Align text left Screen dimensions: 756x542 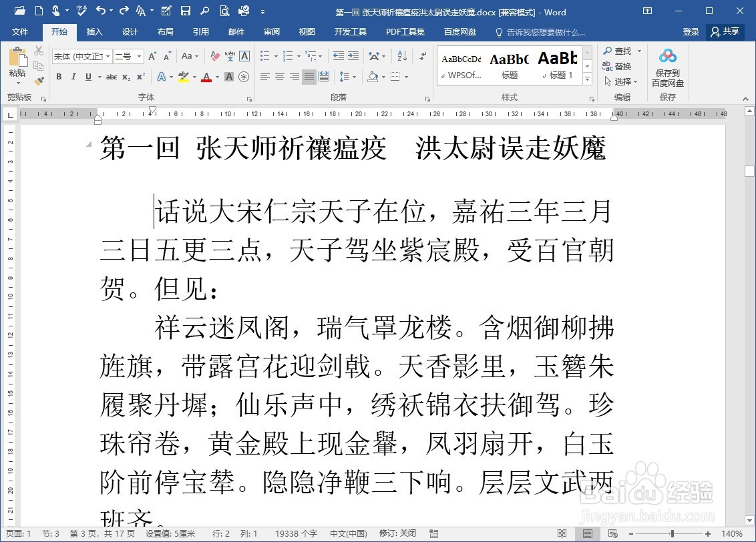[x=264, y=77]
